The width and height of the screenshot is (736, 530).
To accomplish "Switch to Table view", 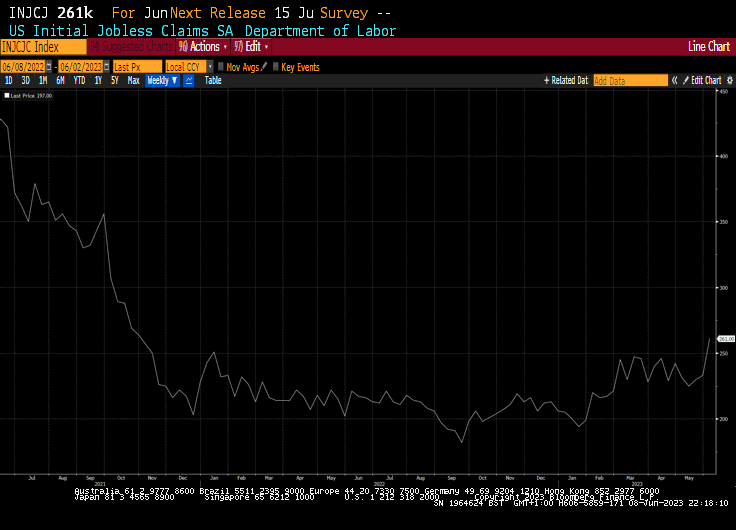I will 213,80.
